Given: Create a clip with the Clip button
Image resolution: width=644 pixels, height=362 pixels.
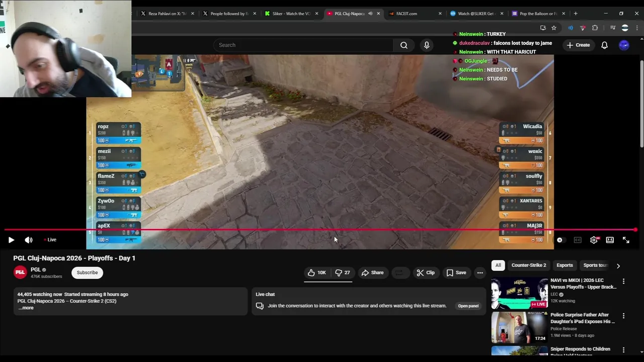Looking at the screenshot, I should (x=426, y=273).
